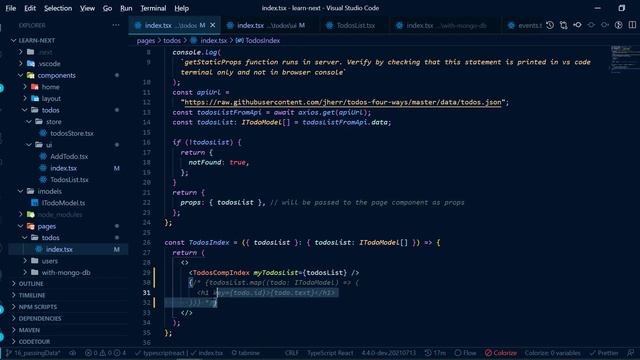Click the Split Editor Right icon

632,25
